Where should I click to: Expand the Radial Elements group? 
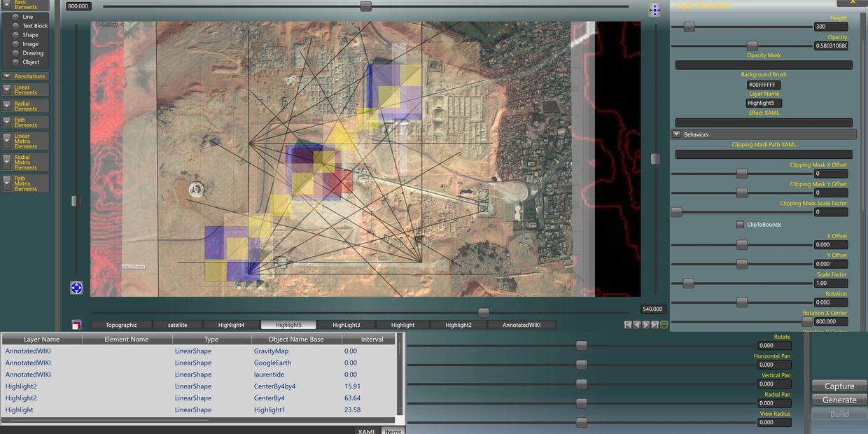coord(6,106)
